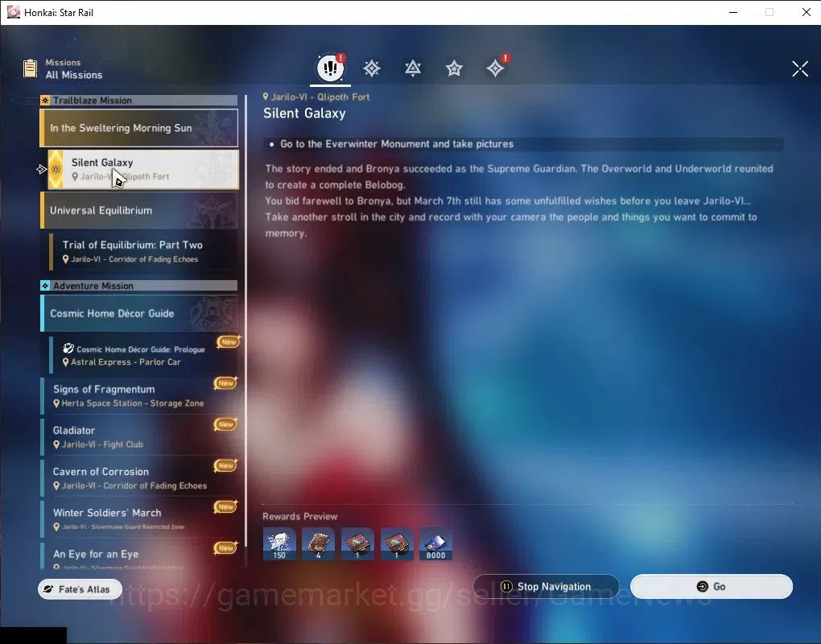Click the arrow icon inside the Go button
Screen dimensions: 821x644
click(702, 586)
